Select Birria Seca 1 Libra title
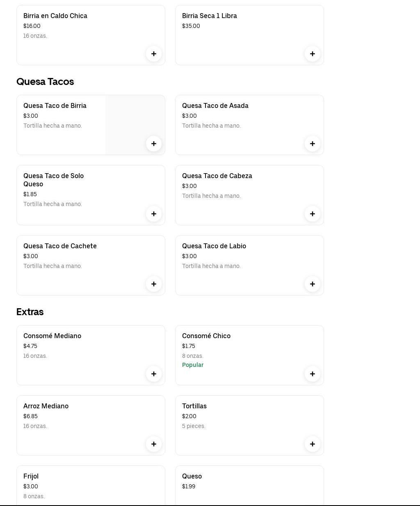This screenshot has height=506, width=420. [x=210, y=16]
